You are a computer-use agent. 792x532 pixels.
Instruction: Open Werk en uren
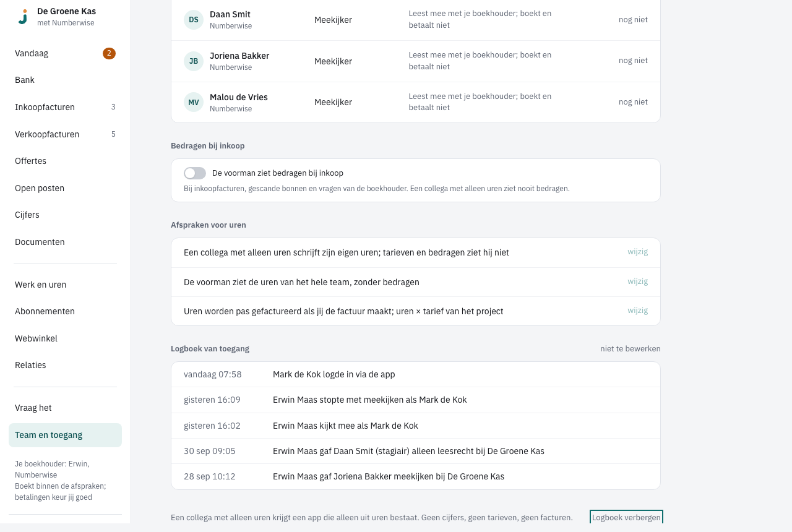tap(65, 285)
